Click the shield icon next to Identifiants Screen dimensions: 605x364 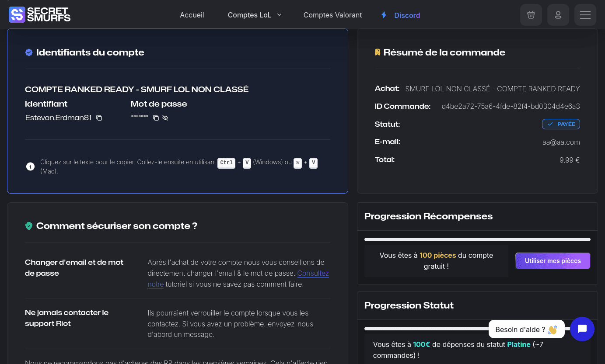(x=29, y=52)
